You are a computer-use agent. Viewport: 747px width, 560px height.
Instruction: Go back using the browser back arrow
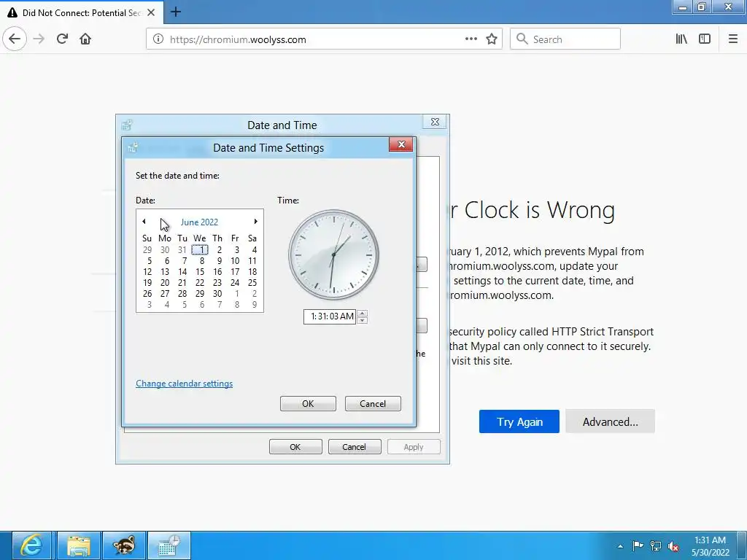click(15, 39)
